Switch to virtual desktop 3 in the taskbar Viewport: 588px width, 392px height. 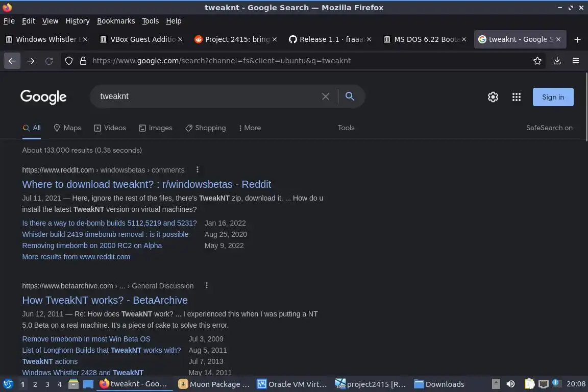pos(47,384)
